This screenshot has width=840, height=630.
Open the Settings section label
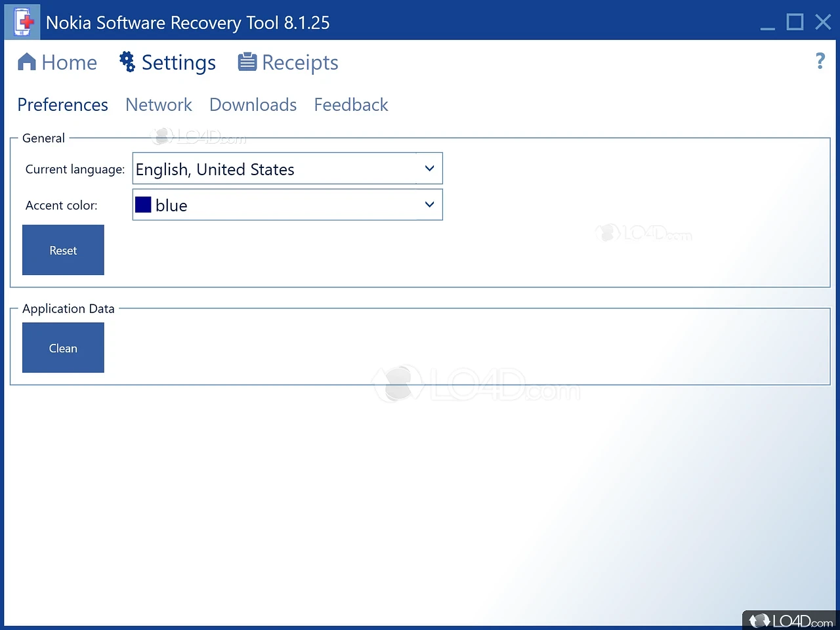click(x=178, y=63)
